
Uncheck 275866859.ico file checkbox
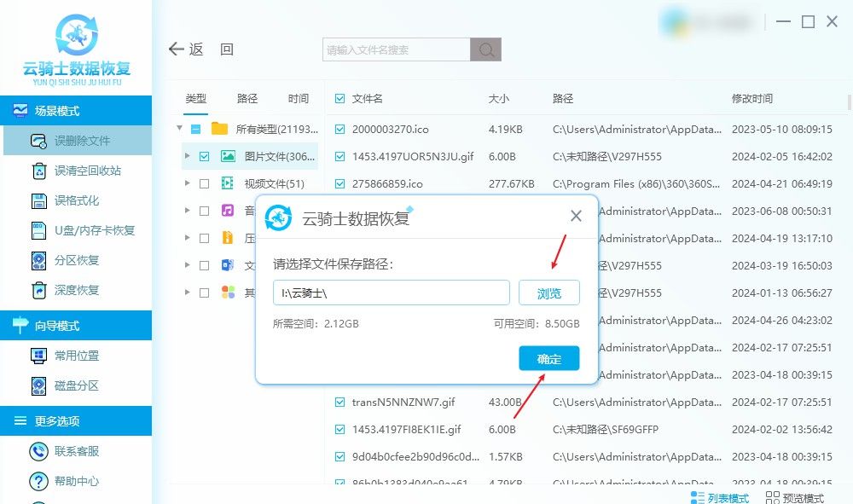pos(340,183)
